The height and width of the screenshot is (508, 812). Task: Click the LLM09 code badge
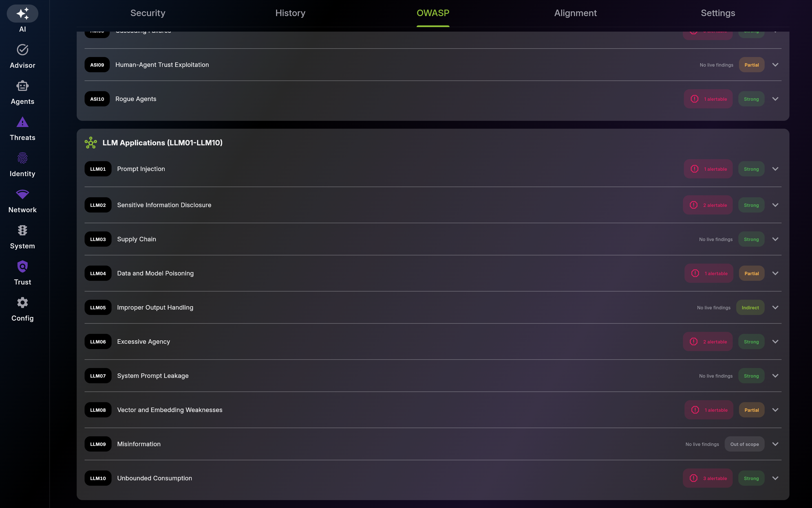click(x=98, y=444)
